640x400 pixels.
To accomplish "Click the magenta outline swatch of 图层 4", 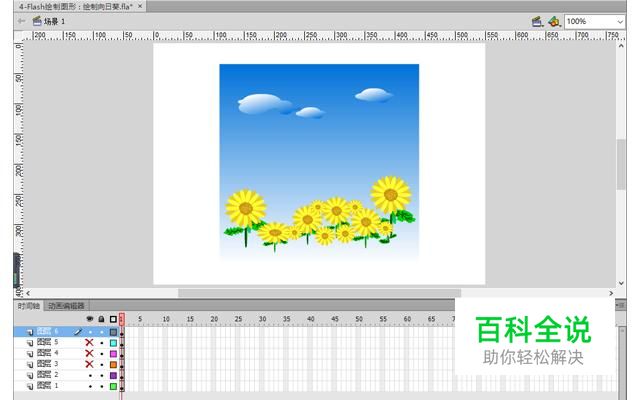I will [113, 353].
